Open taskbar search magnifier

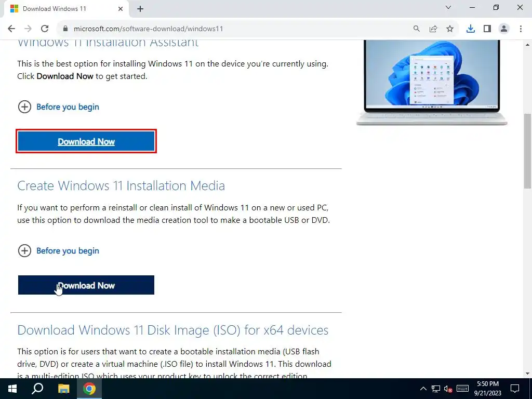coord(37,389)
